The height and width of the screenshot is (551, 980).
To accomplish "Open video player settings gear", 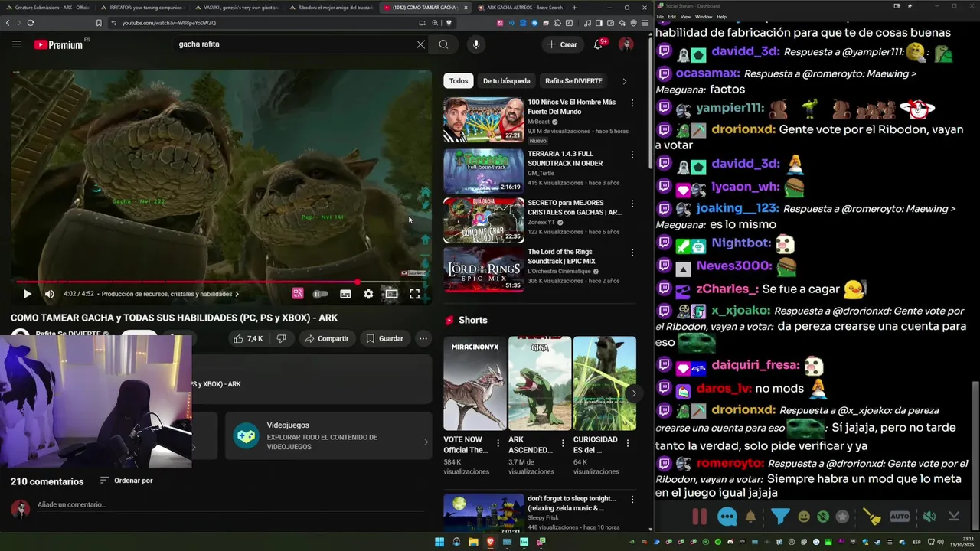I will [x=368, y=294].
